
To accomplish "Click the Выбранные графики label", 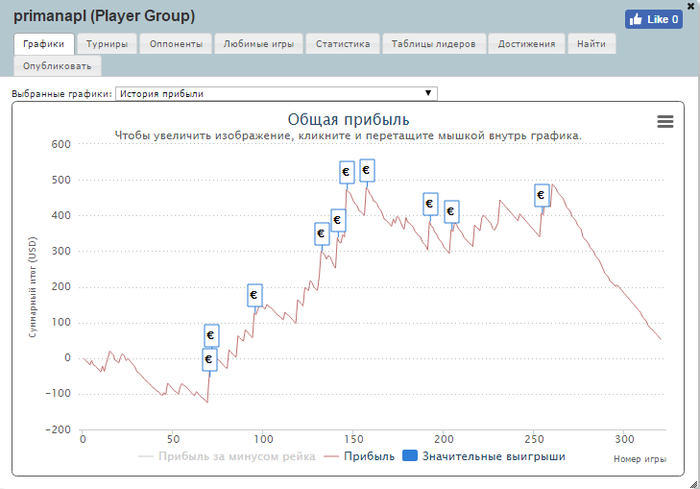I will [62, 94].
